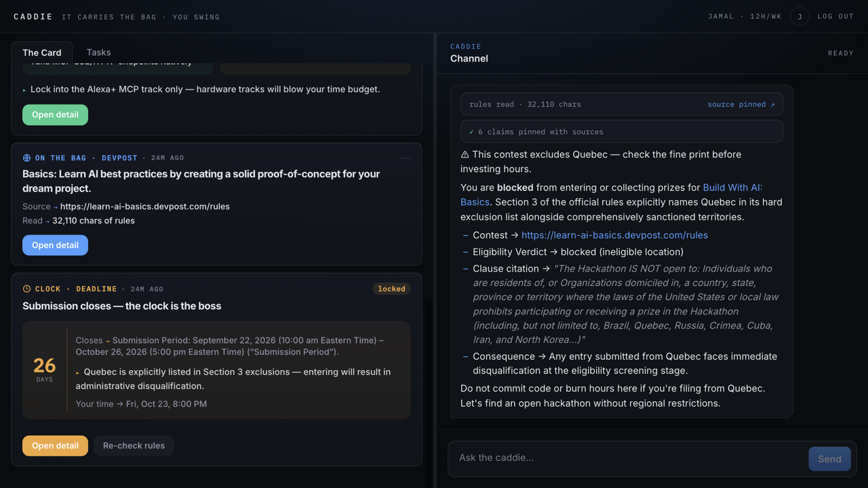The width and height of the screenshot is (868, 488).
Task: Click the warning triangle icon in the channel message
Action: [x=465, y=155]
